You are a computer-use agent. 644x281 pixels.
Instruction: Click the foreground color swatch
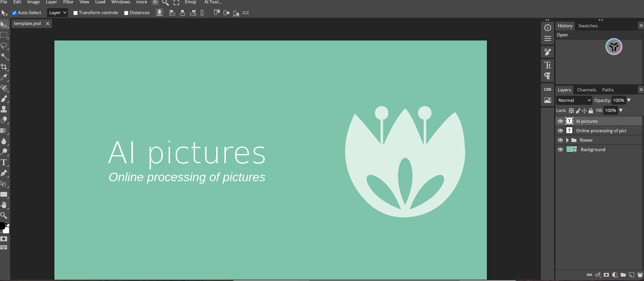coord(2,226)
